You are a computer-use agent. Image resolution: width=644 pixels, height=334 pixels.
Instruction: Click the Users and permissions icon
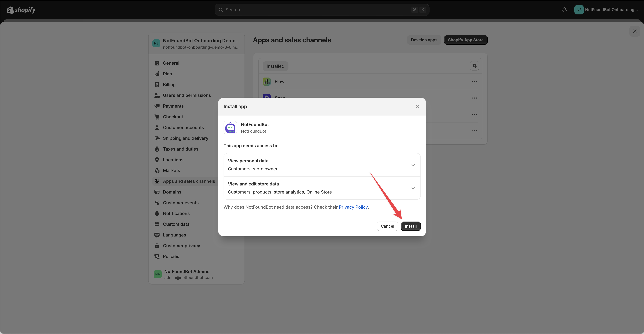click(x=157, y=95)
